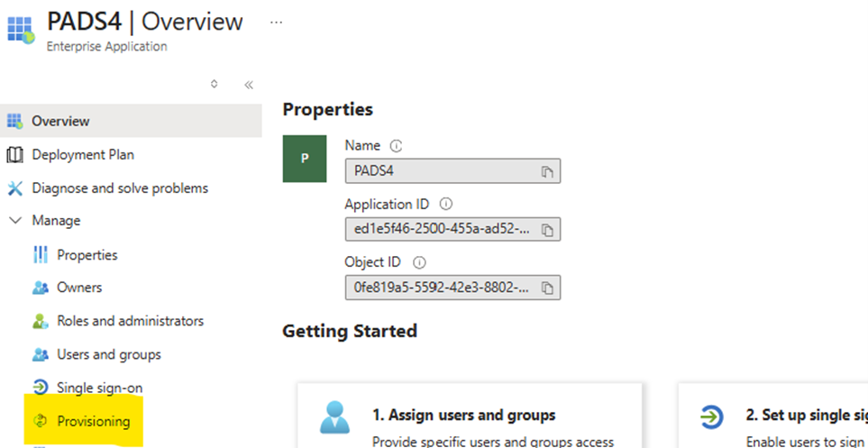Copy the Name field value
The width and height of the screenshot is (868, 448).
point(547,171)
